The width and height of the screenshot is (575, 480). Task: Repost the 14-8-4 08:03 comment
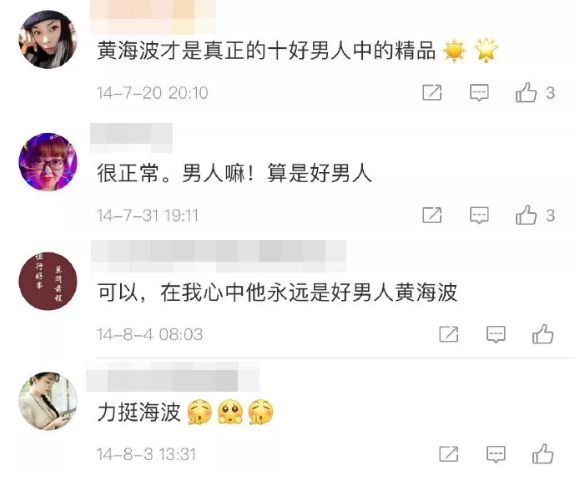click(x=449, y=334)
